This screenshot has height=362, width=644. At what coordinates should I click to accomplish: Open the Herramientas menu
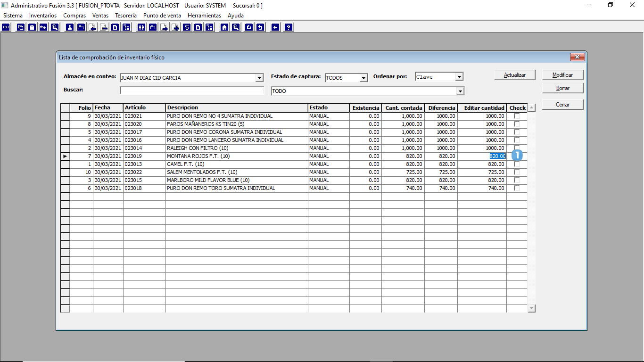[x=205, y=16]
